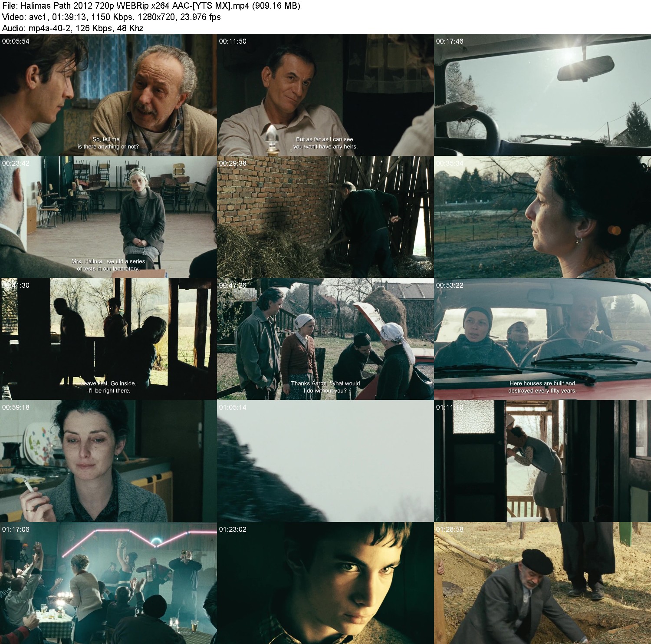
Task: Select the Video info line
Action: pos(112,17)
